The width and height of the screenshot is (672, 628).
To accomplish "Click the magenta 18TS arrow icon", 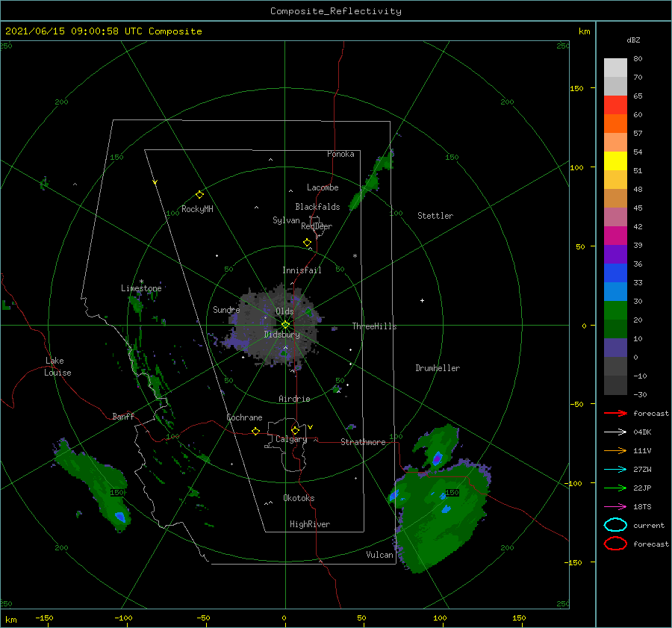I will coord(615,507).
